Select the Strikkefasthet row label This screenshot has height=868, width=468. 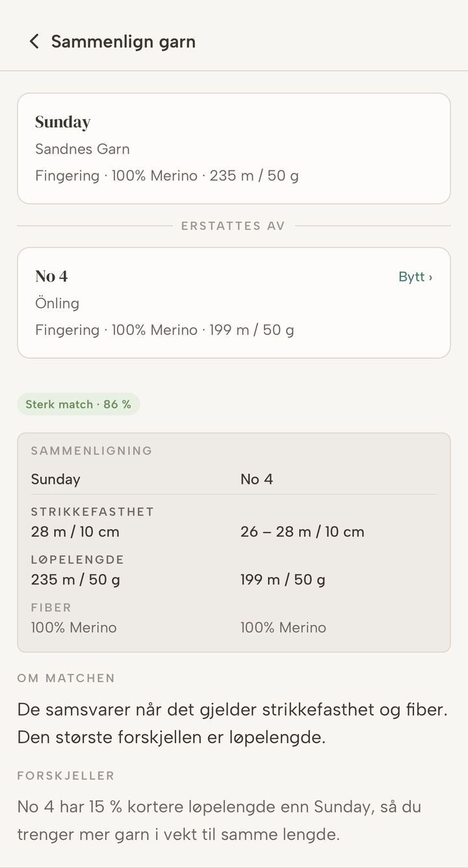point(92,512)
